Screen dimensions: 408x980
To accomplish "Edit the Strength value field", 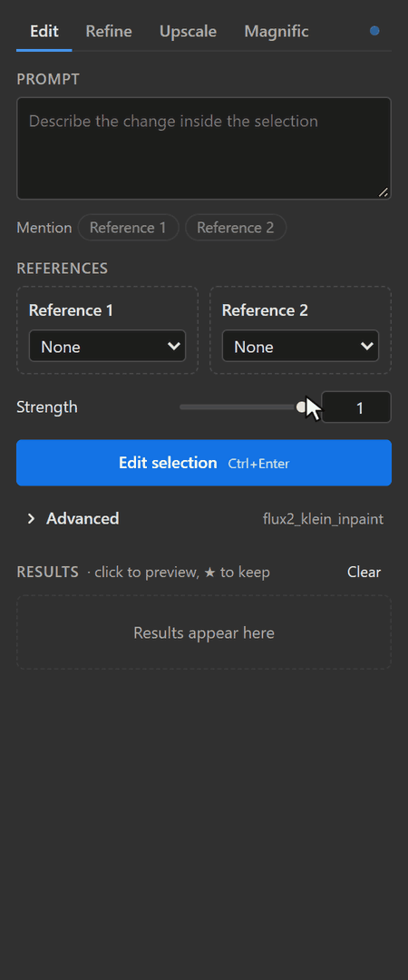I will point(356,407).
